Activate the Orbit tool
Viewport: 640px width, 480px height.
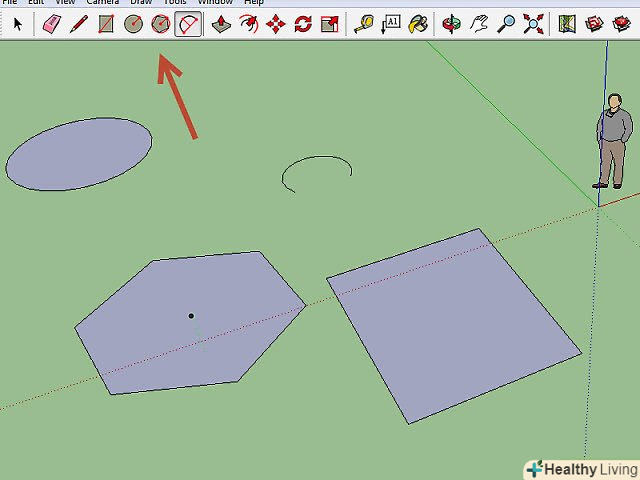[x=452, y=24]
